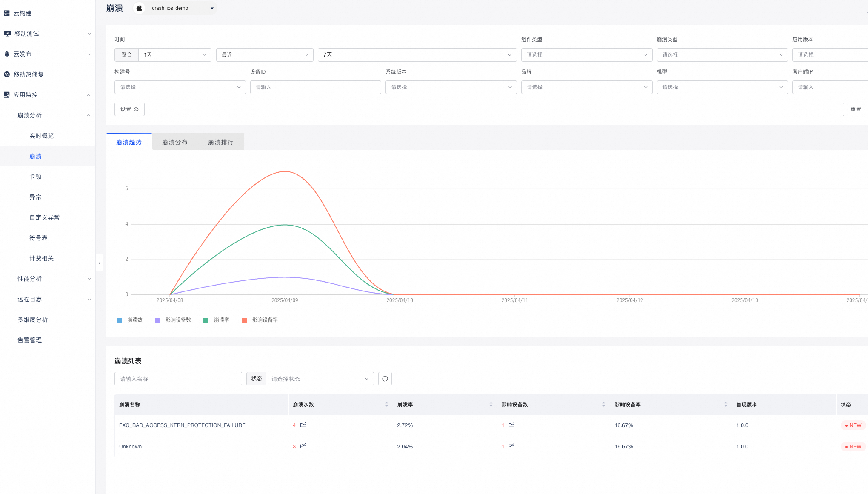The height and width of the screenshot is (494, 868).
Task: Open the 机型 dropdown
Action: [x=722, y=87]
